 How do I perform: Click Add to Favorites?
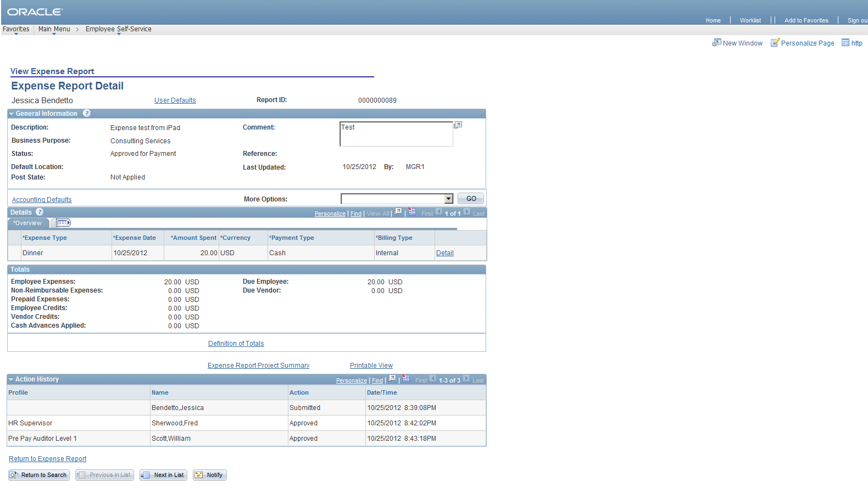806,20
